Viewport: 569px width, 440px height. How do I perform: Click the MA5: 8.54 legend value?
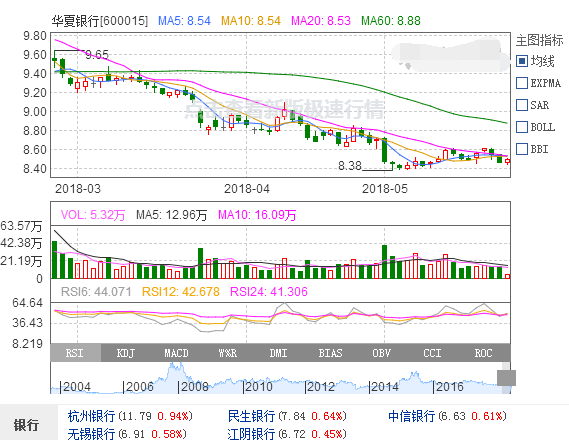184,21
